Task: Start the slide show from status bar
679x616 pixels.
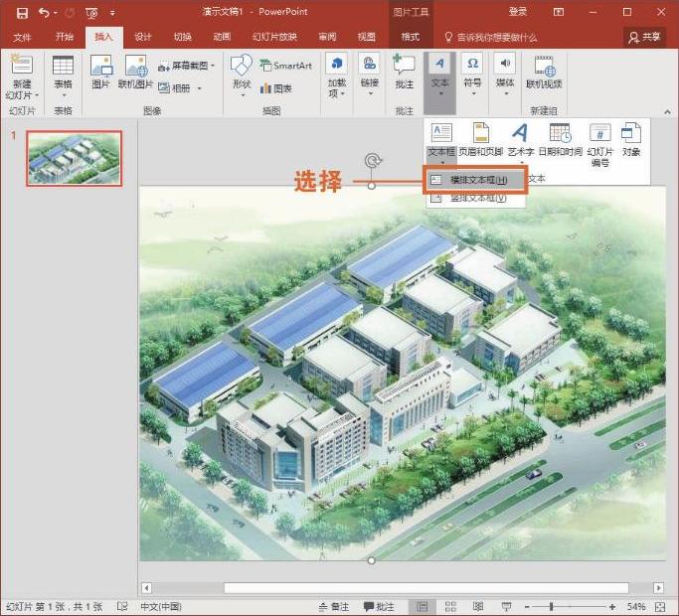Action: pos(506,606)
